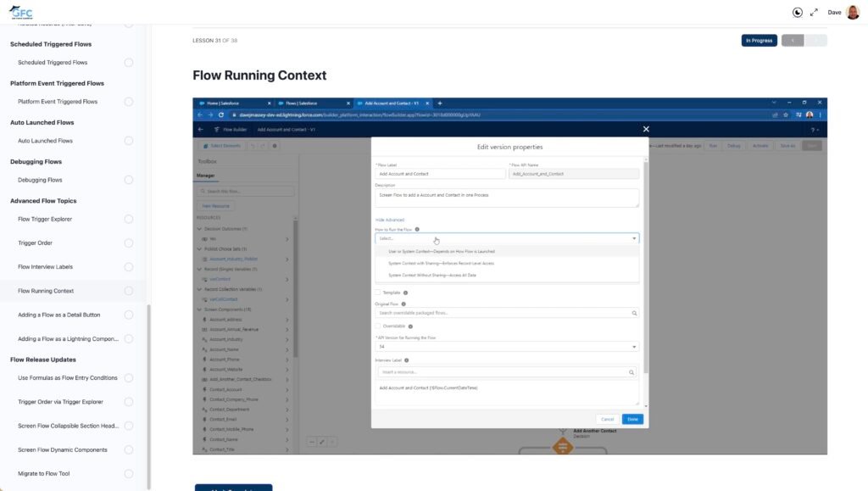Click the info icon next to Original Flow
Viewport: 868px width, 491px height.
tap(403, 304)
